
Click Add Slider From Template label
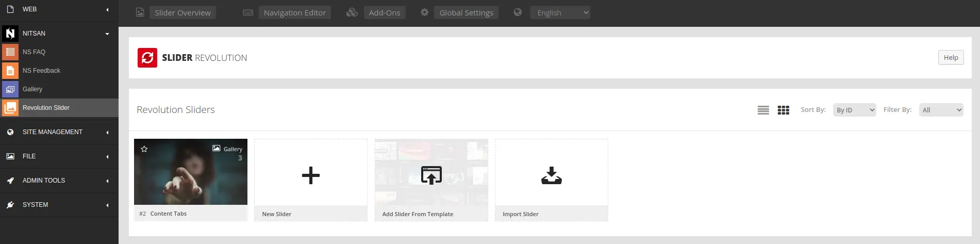point(418,214)
